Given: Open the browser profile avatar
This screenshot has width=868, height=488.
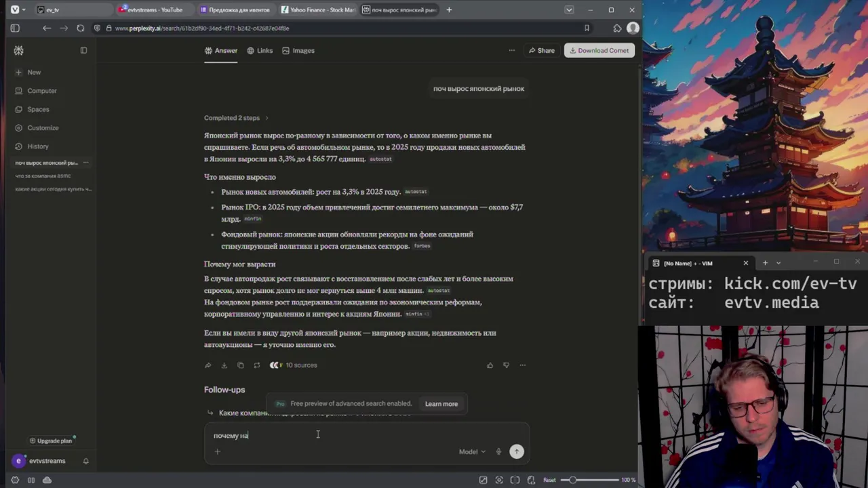Looking at the screenshot, I should [633, 28].
